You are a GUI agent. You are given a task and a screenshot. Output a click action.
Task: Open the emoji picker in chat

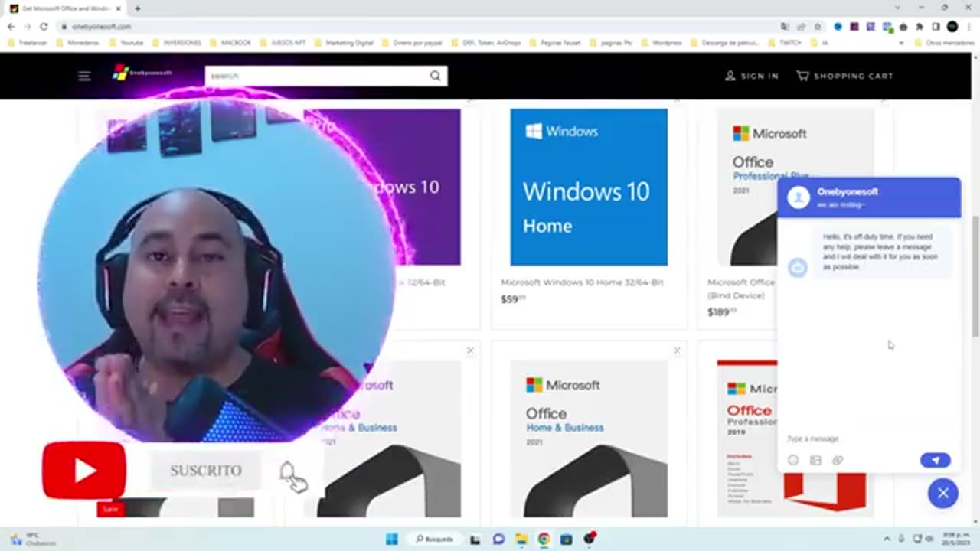click(x=793, y=460)
